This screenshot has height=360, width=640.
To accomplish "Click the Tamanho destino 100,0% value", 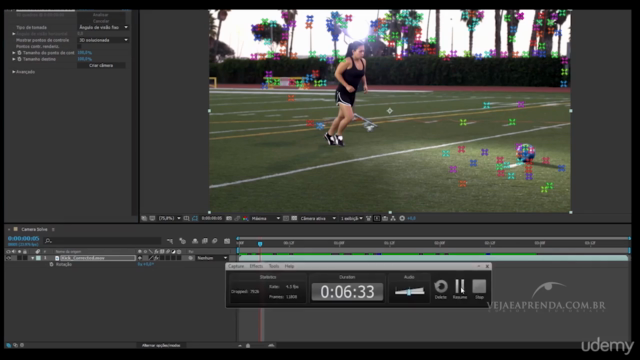I will [84, 59].
